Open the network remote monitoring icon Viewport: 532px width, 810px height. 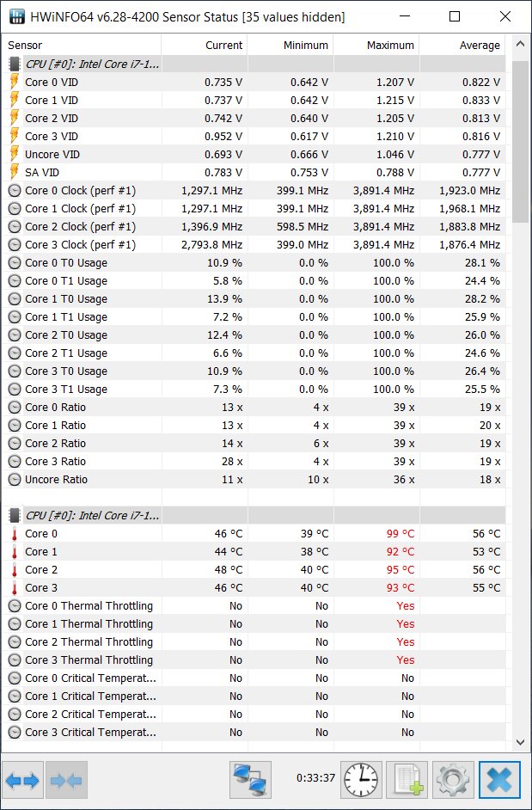(x=250, y=780)
